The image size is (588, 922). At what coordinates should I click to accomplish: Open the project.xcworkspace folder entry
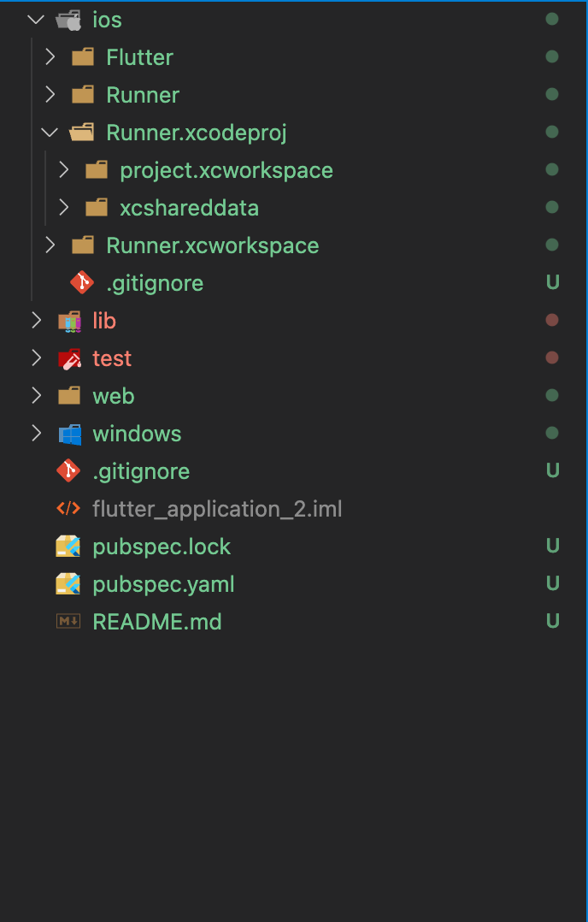point(226,169)
